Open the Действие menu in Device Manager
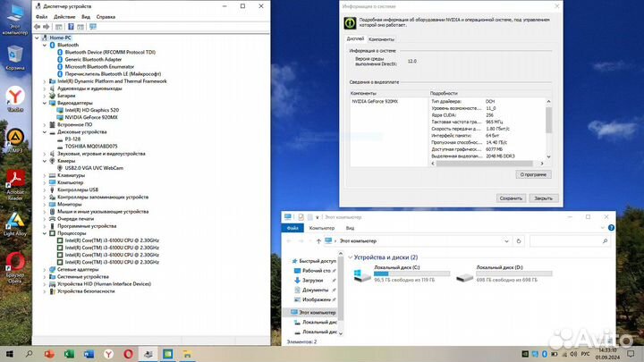Viewport: 644px width, 362px height. point(64,17)
